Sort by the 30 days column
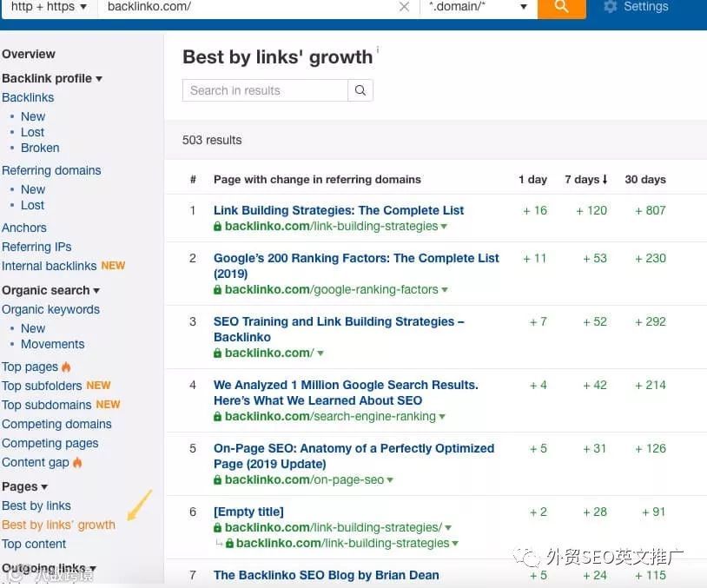 [645, 180]
